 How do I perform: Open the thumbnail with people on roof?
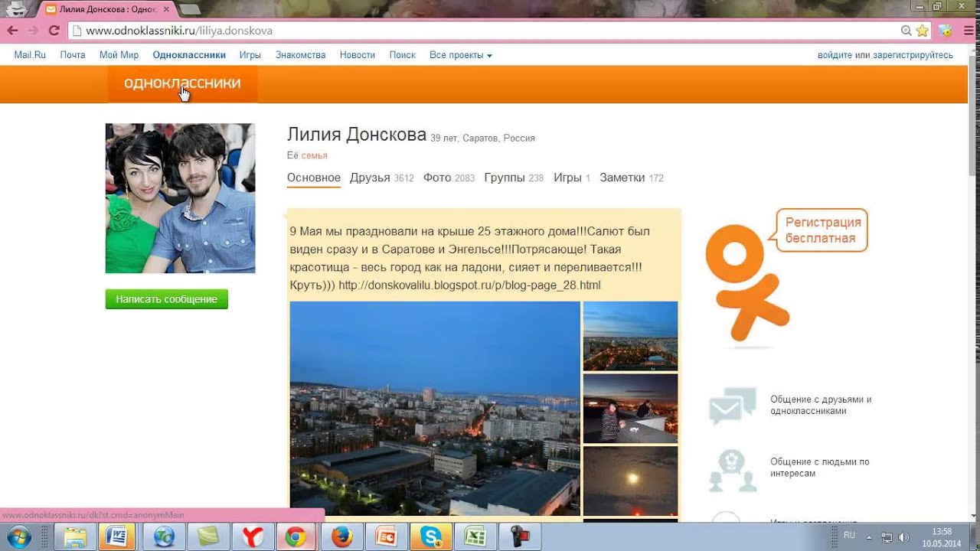pyautogui.click(x=630, y=409)
